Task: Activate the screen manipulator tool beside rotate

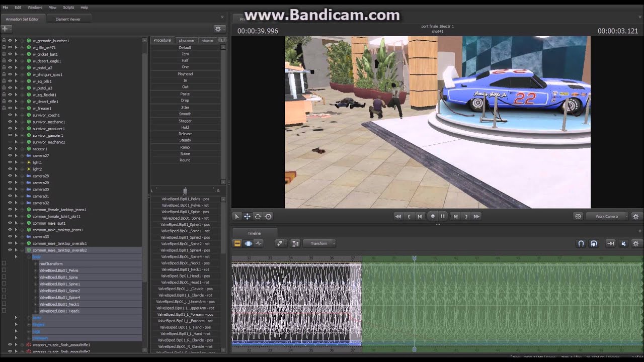Action: click(268, 217)
